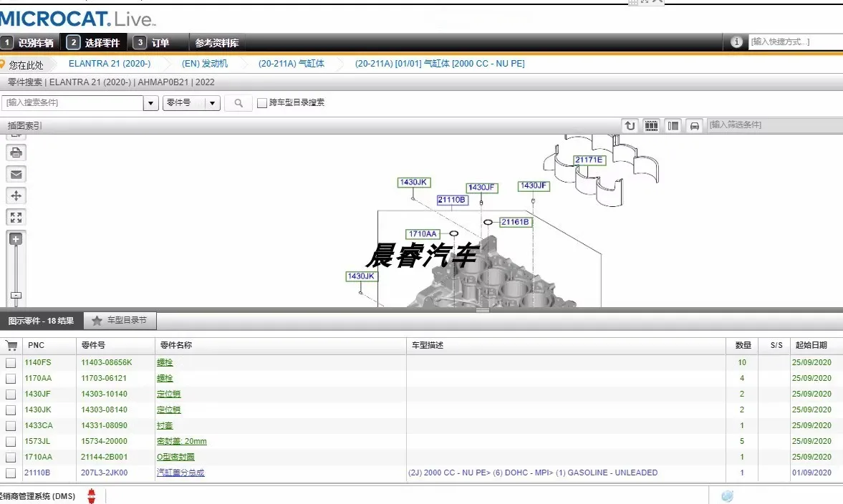This screenshot has height=504, width=843.
Task: Select the pan/move arrows tool
Action: click(16, 195)
